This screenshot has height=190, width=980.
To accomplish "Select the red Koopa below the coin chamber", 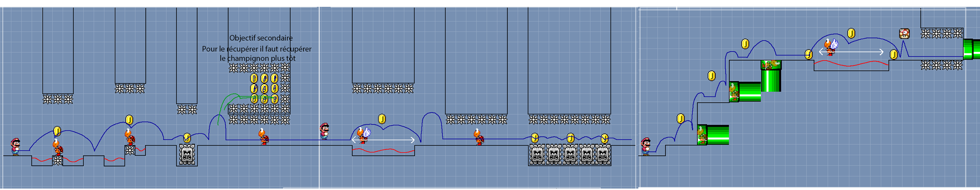I will (264, 137).
